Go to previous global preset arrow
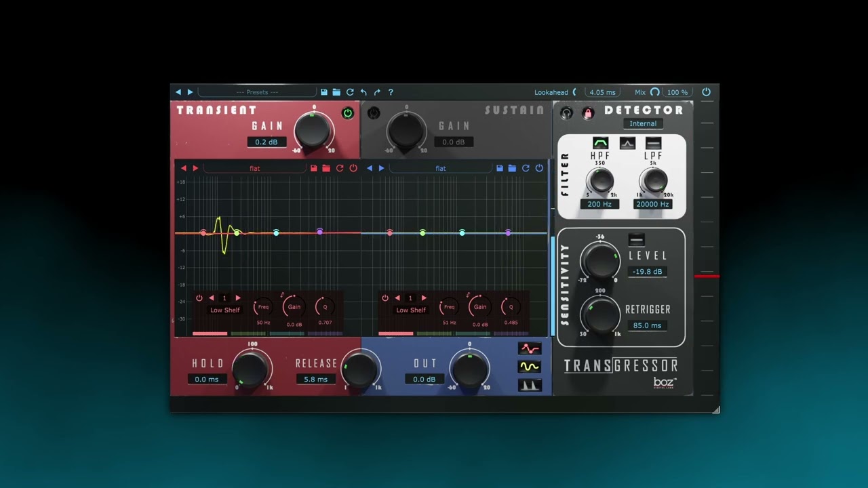 point(178,92)
